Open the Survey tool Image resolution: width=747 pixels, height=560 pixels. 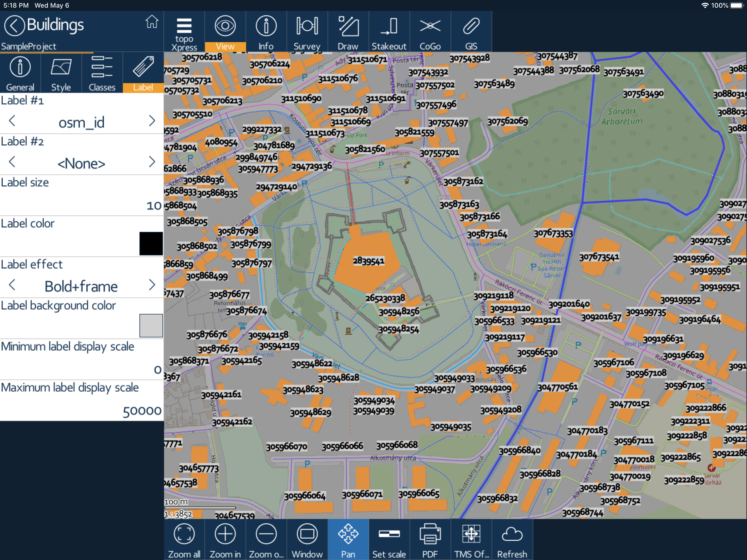click(x=307, y=31)
